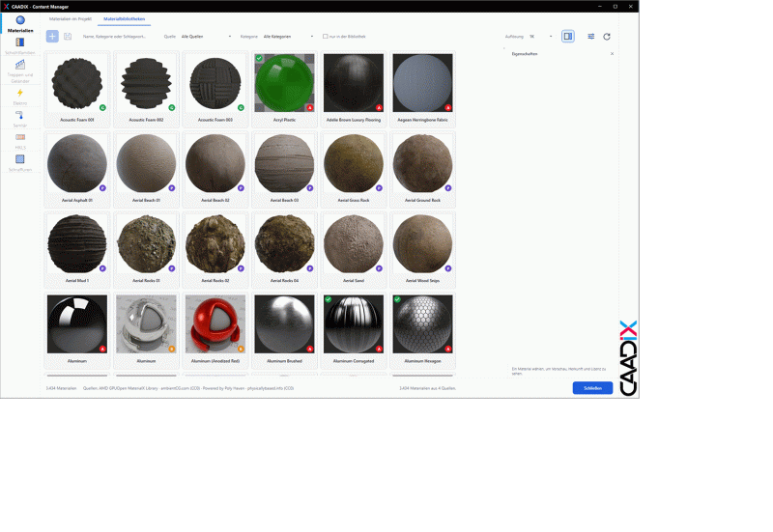
Task: Click the save disk icon in toolbar
Action: [x=68, y=36]
